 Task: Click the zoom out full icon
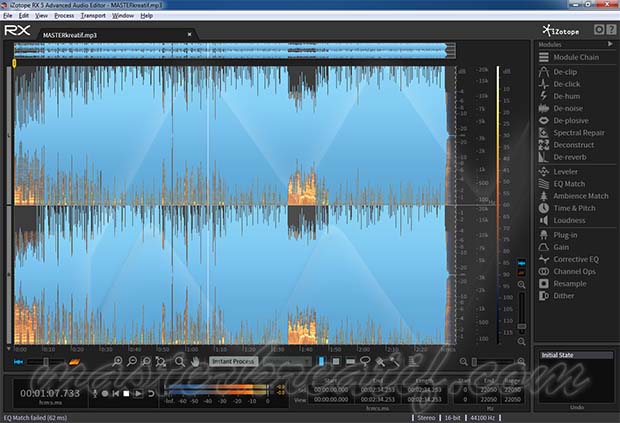click(161, 361)
